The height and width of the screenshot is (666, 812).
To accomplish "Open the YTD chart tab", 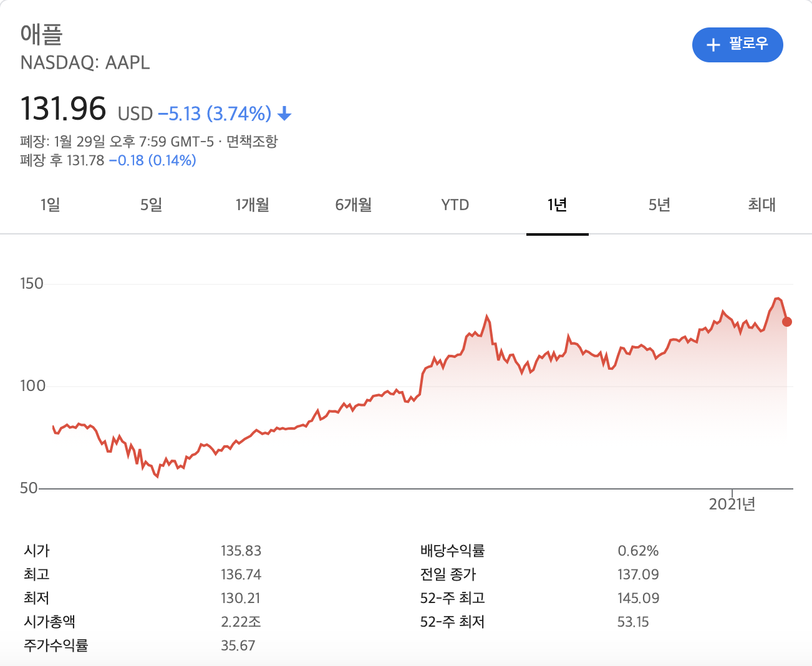I will [x=455, y=205].
